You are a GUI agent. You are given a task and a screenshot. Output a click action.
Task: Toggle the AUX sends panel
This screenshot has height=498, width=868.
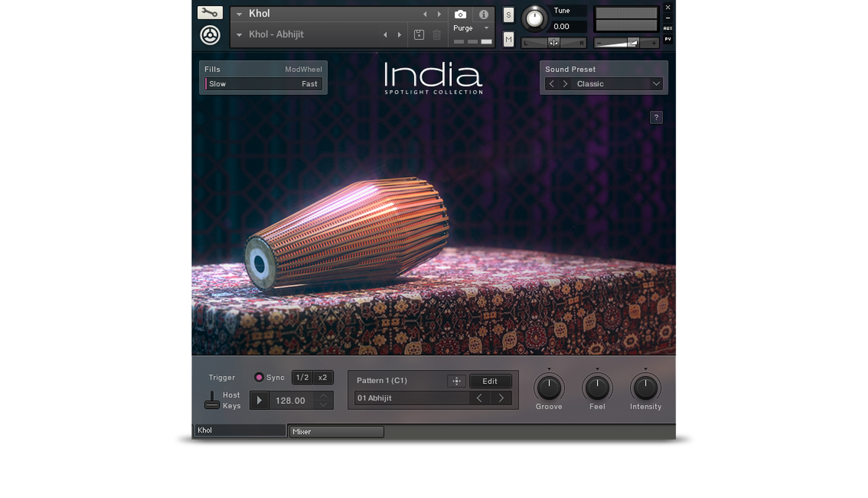[668, 28]
